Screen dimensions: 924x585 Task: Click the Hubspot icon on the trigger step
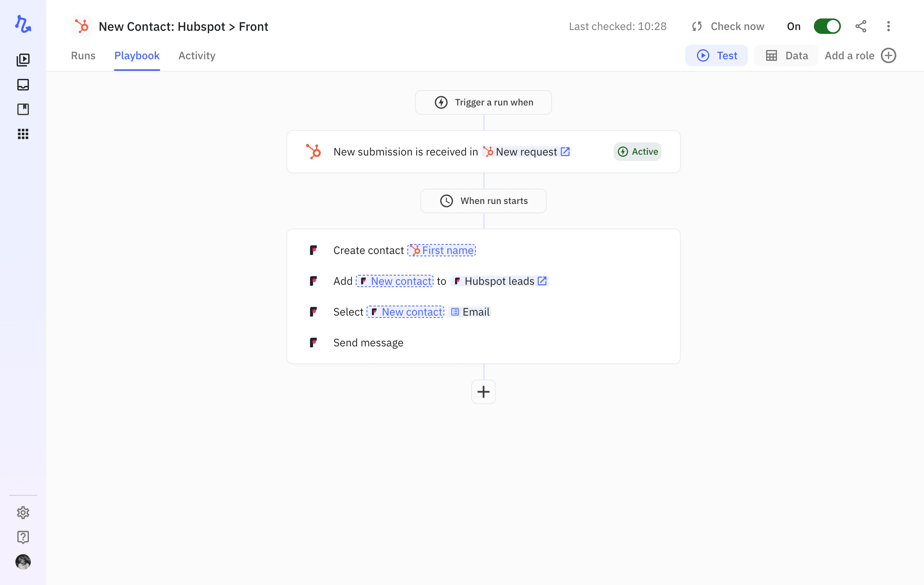click(x=313, y=151)
